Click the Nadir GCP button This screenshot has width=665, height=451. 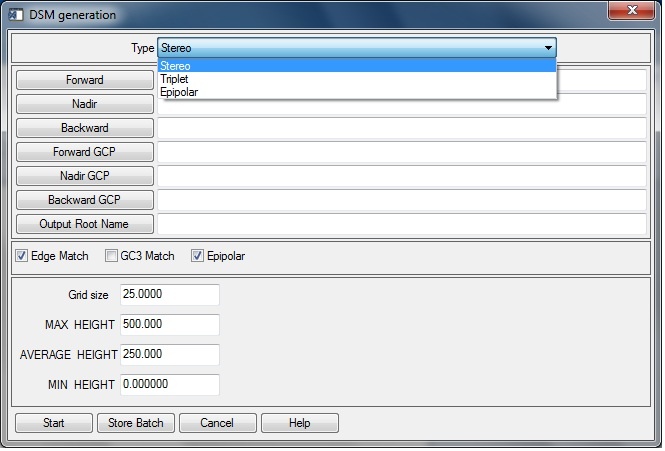(x=85, y=176)
